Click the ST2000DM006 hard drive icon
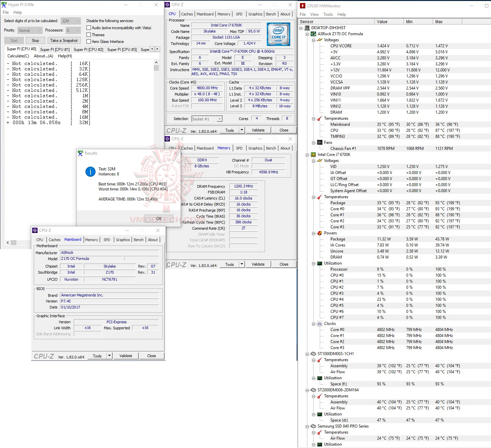The width and height of the screenshot is (491, 448). [313, 390]
